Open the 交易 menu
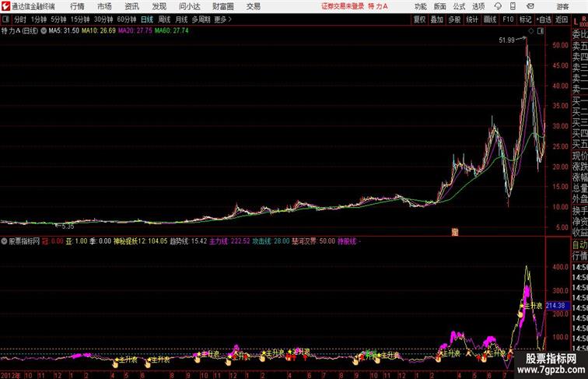Screen dimensions: 588x379 click(253, 6)
